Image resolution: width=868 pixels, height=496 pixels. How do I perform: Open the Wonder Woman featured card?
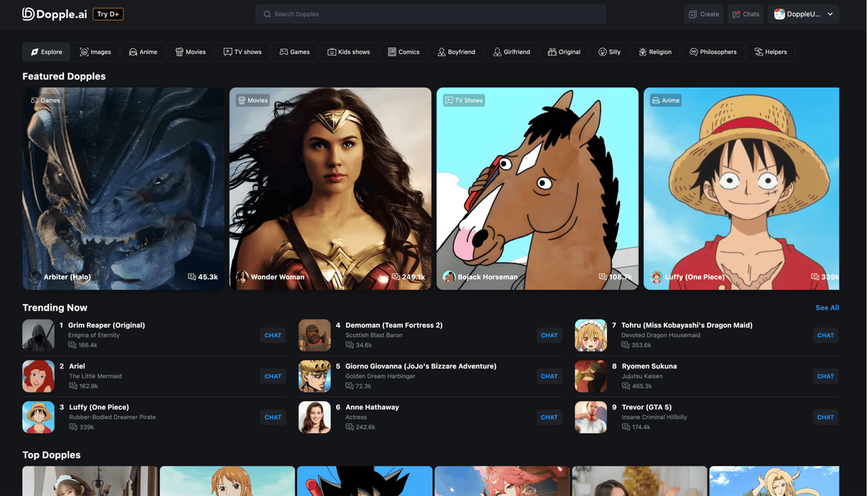tap(330, 188)
